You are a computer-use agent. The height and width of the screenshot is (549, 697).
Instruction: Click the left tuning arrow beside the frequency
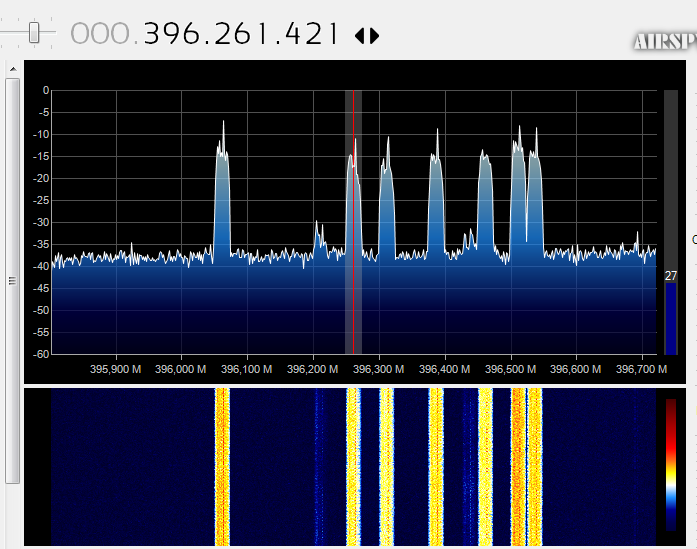coord(360,36)
